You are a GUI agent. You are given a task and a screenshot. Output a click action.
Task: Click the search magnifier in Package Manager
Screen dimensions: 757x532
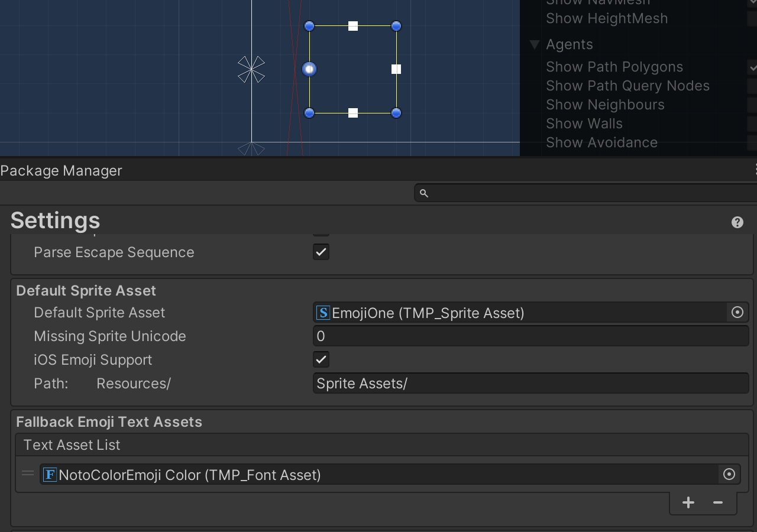(423, 193)
